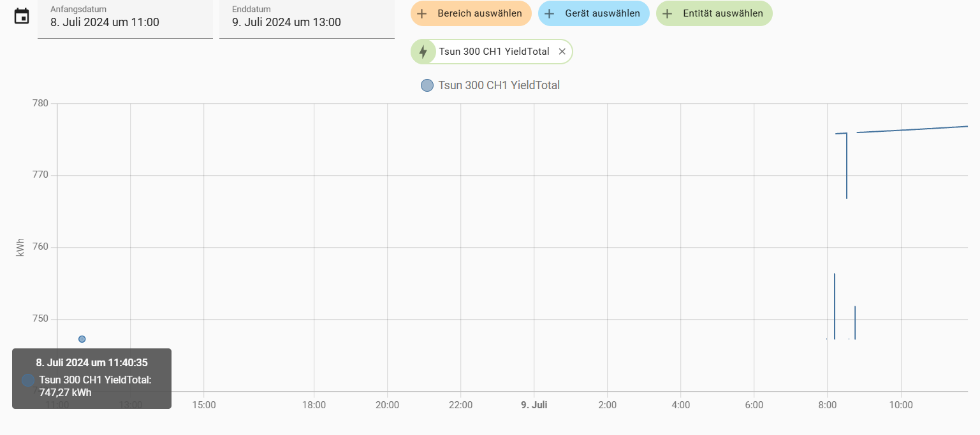Click the legend color circle for YieldTotal
The width and height of the screenshot is (980, 435).
click(x=427, y=85)
